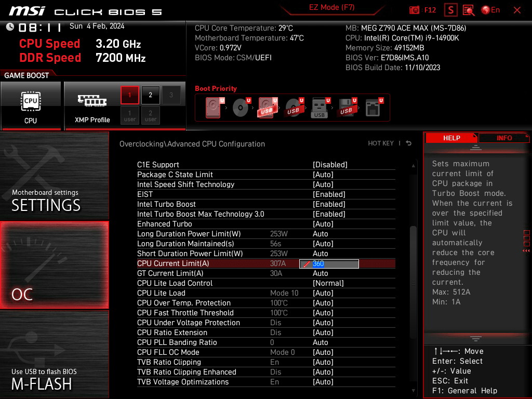The height and width of the screenshot is (399, 532).
Task: Close the BIOS with the X icon
Action: coord(517,10)
